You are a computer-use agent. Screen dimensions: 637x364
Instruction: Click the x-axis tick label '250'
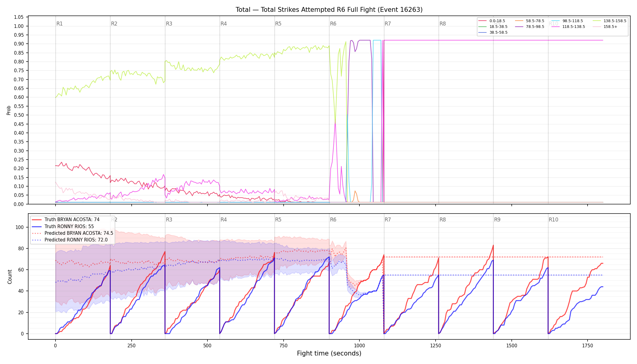131,345
